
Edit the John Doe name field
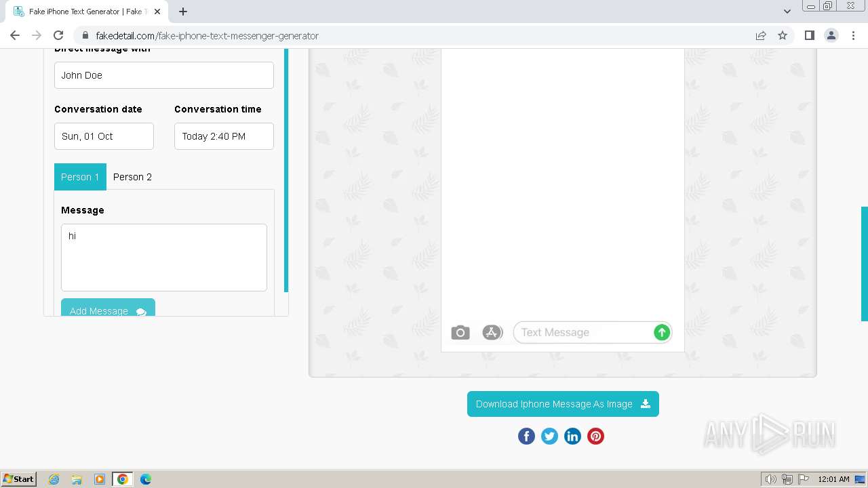[x=164, y=75]
